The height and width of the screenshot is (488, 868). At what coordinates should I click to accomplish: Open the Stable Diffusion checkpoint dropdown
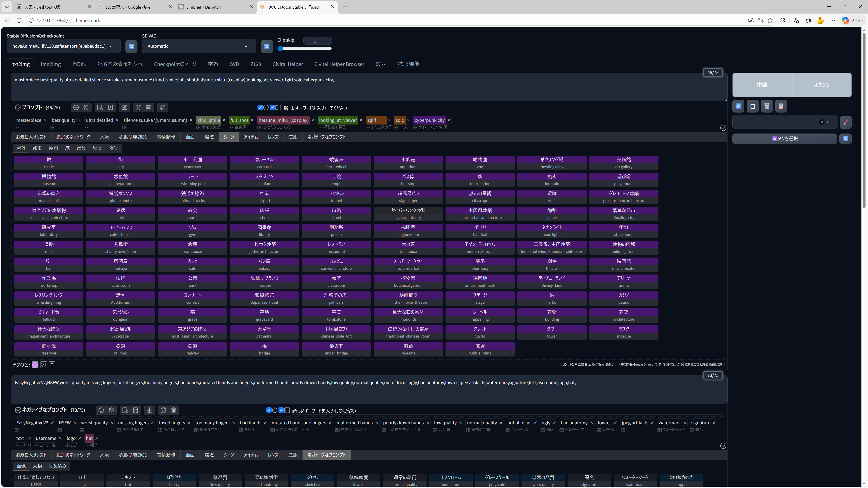(64, 46)
